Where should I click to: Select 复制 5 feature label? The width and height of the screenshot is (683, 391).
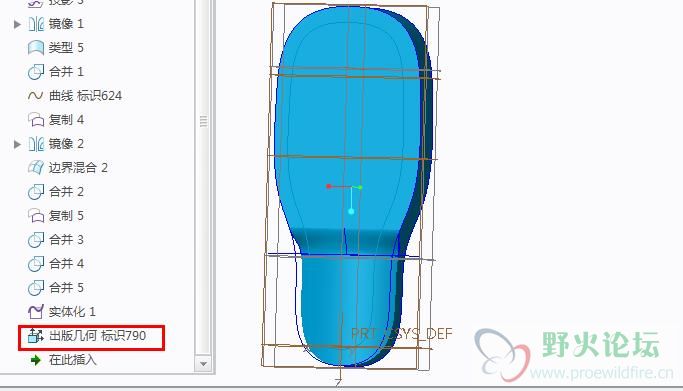tap(66, 216)
